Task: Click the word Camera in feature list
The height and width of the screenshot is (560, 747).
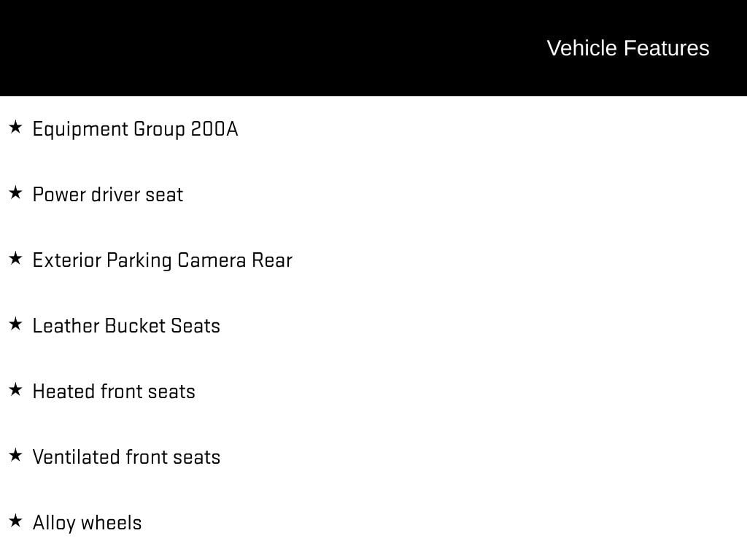Action: 212,260
